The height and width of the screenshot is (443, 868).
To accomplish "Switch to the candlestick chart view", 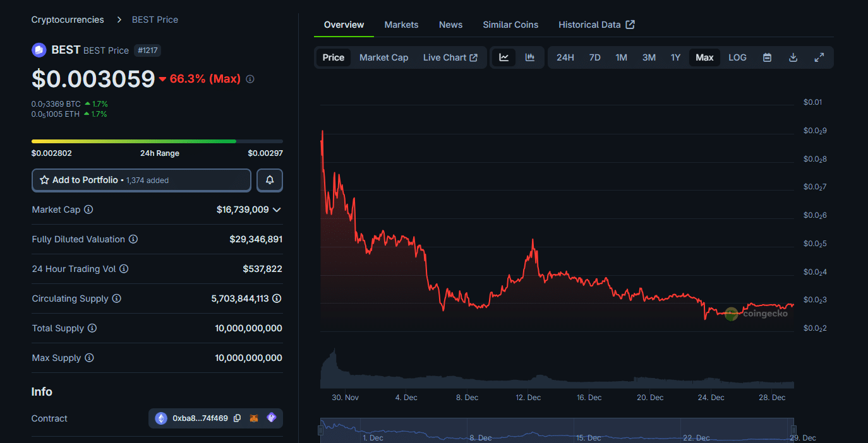I will coord(530,57).
